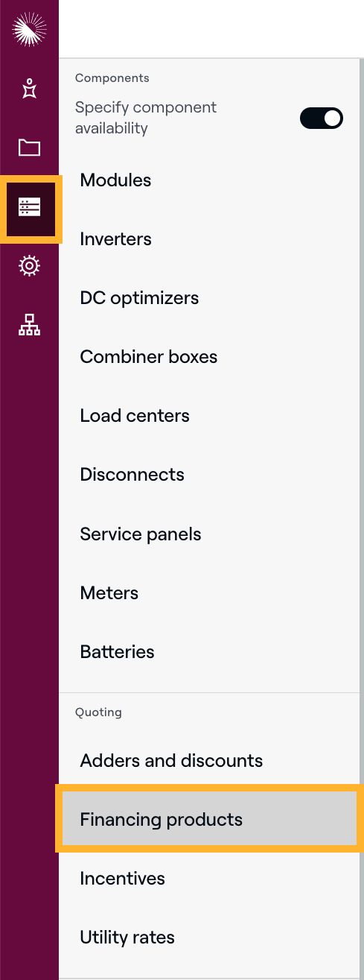Viewport: 364px width, 980px height.
Task: Open the organization hierarchy icon
Action: point(29,325)
